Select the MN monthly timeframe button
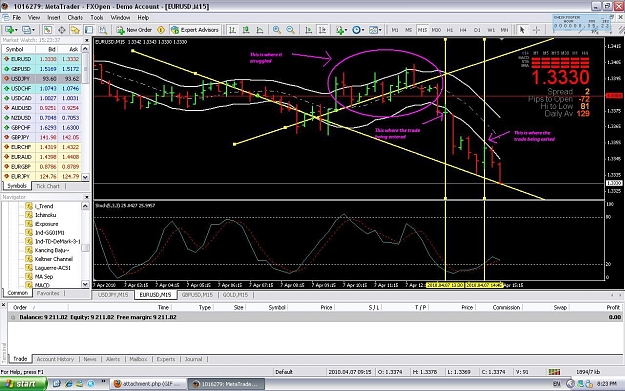The height and width of the screenshot is (391, 625). (x=505, y=30)
